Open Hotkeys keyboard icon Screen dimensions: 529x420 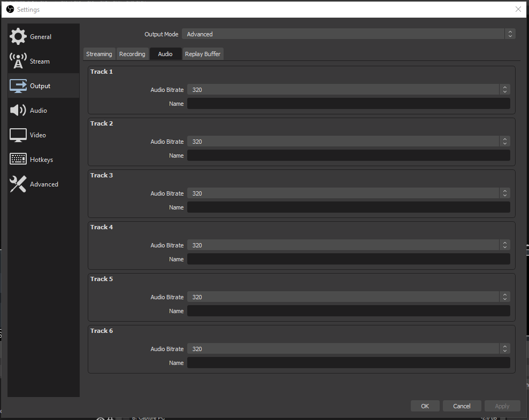click(18, 159)
